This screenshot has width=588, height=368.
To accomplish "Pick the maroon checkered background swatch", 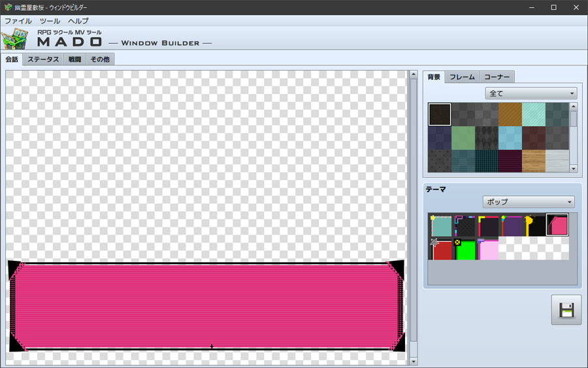I will [534, 138].
